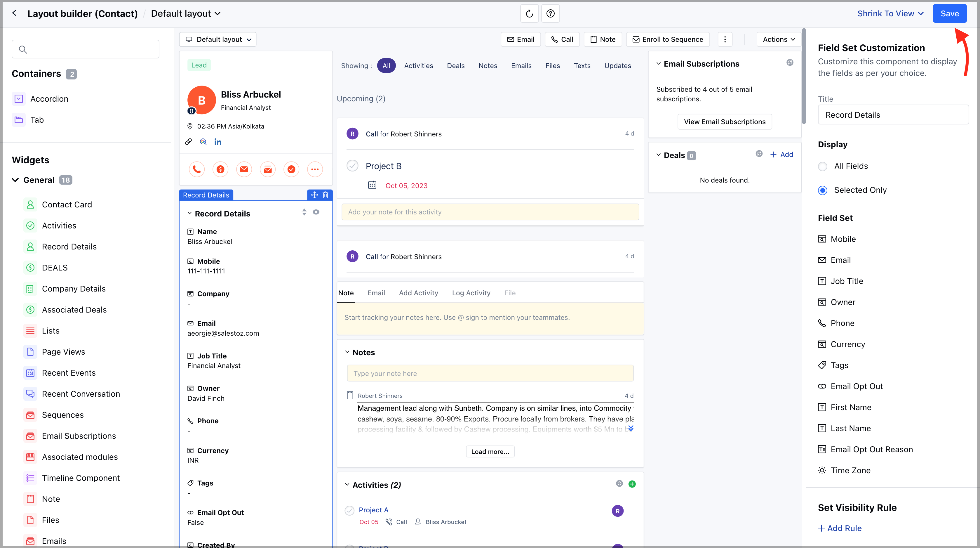
Task: Switch to the Deals filter tab
Action: tap(455, 65)
